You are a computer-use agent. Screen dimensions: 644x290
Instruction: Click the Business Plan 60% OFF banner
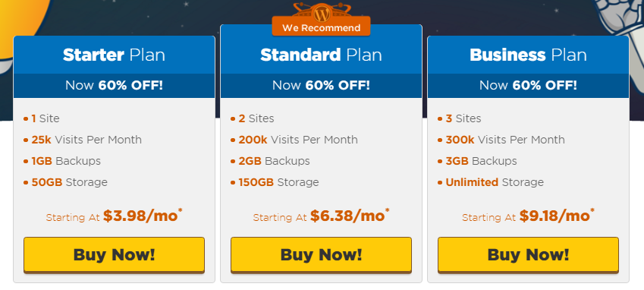pyautogui.click(x=528, y=86)
